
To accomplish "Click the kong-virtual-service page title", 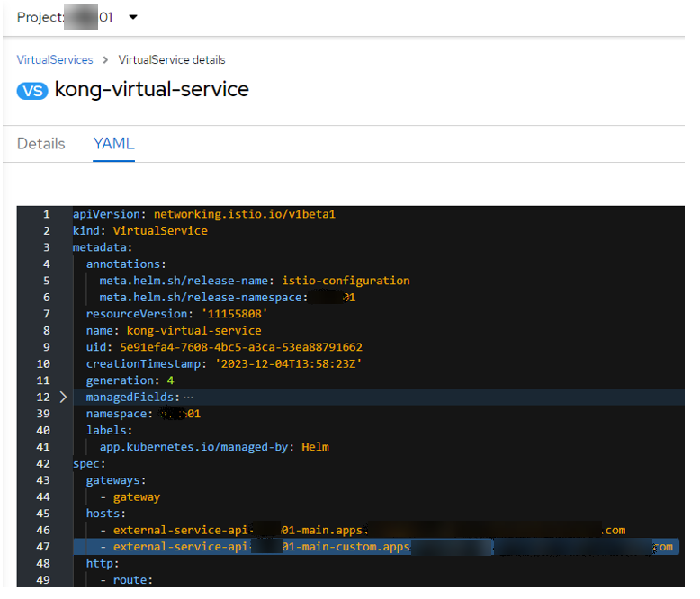I will 152,89.
